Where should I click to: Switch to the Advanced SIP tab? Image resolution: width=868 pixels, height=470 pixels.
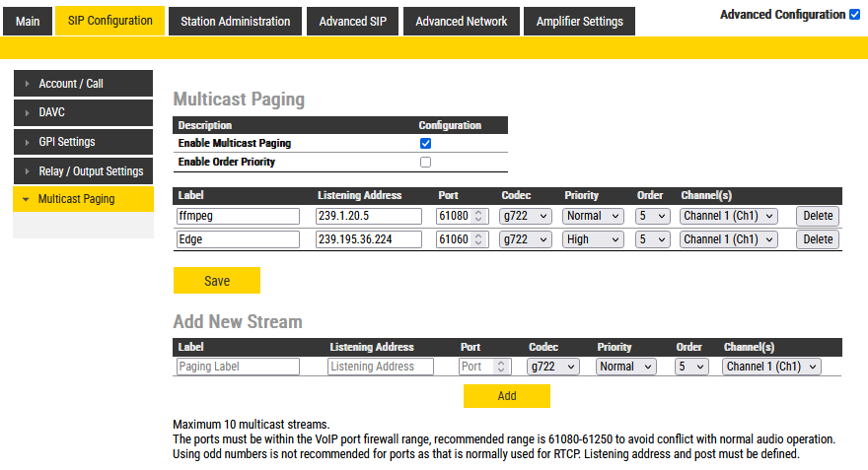click(x=352, y=21)
